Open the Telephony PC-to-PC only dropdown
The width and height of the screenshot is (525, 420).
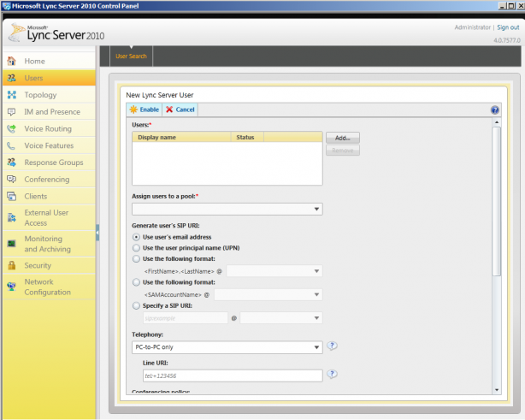coord(227,347)
